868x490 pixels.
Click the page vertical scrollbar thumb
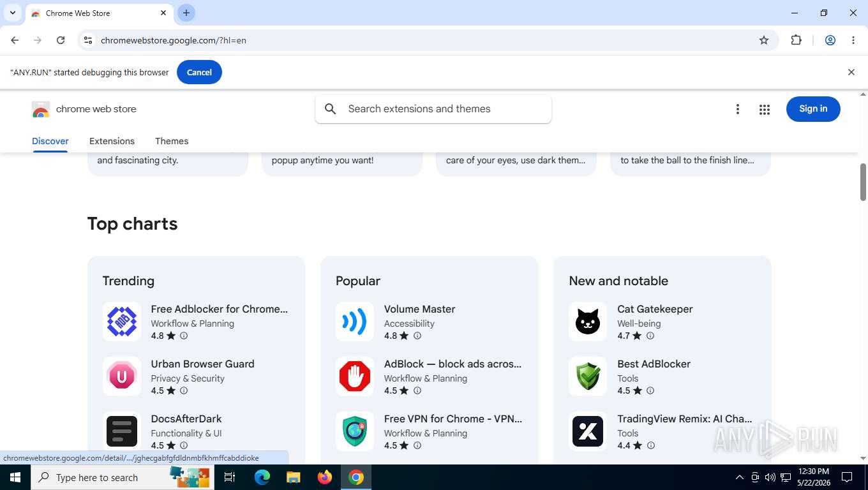pos(863,182)
